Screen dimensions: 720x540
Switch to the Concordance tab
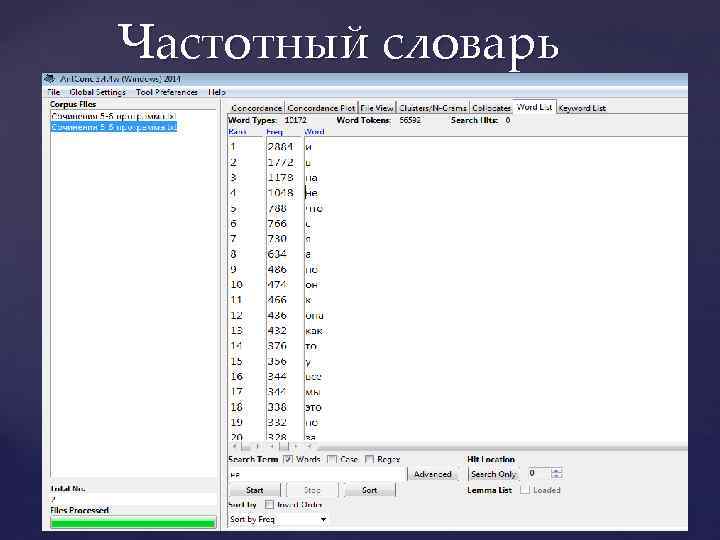click(256, 108)
